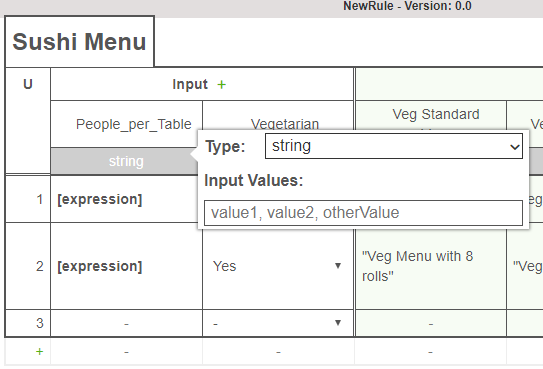Viewport: 543px width, 369px height.
Task: Edit the Veg Standard cell in row 3
Action: 431,323
